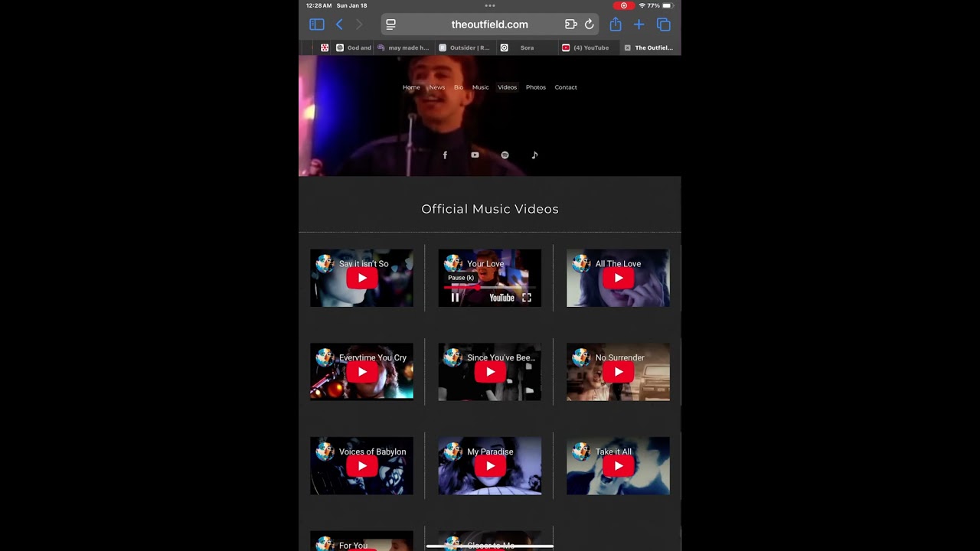Switch to the Outsider tab
This screenshot has height=551, width=980.
pyautogui.click(x=464, y=47)
